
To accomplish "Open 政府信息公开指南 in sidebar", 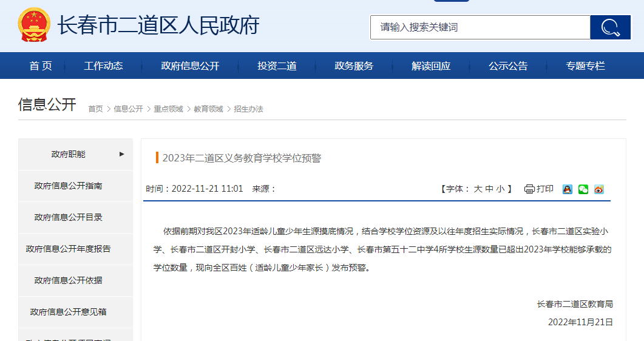I will [x=68, y=186].
